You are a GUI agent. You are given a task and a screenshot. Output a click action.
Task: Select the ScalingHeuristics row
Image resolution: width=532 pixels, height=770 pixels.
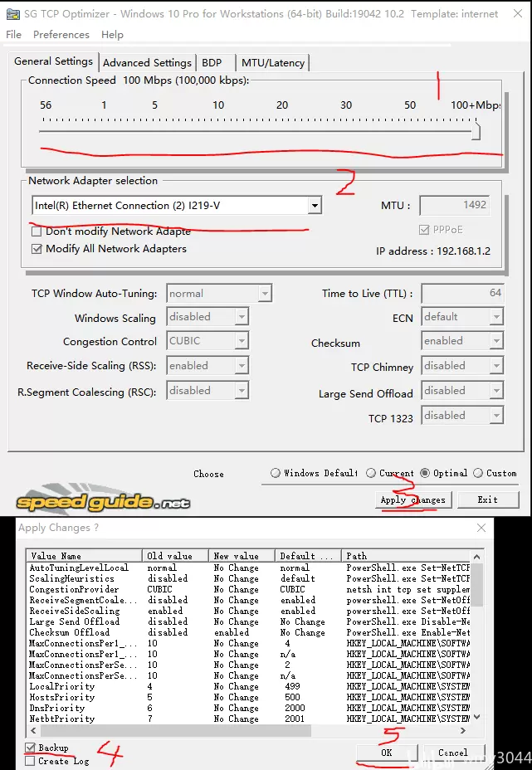(x=248, y=578)
